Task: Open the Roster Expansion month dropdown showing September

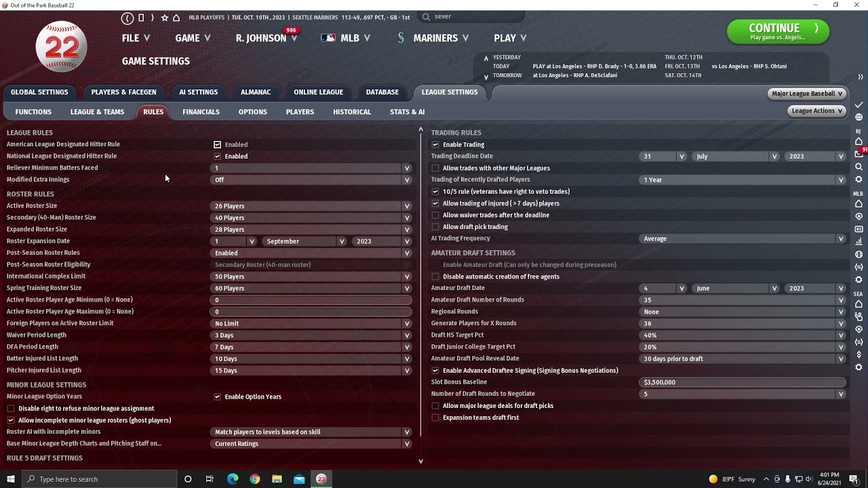Action: click(304, 241)
